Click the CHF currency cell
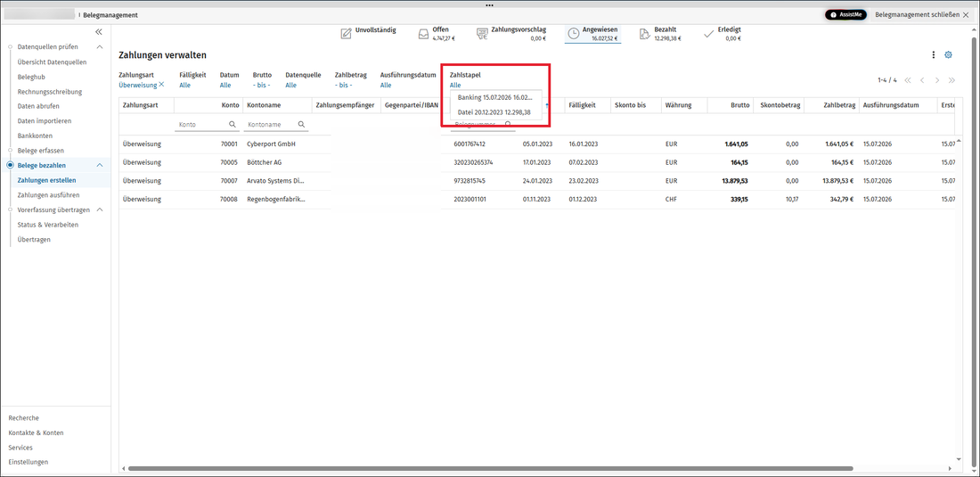This screenshot has height=477, width=980. pyautogui.click(x=671, y=200)
